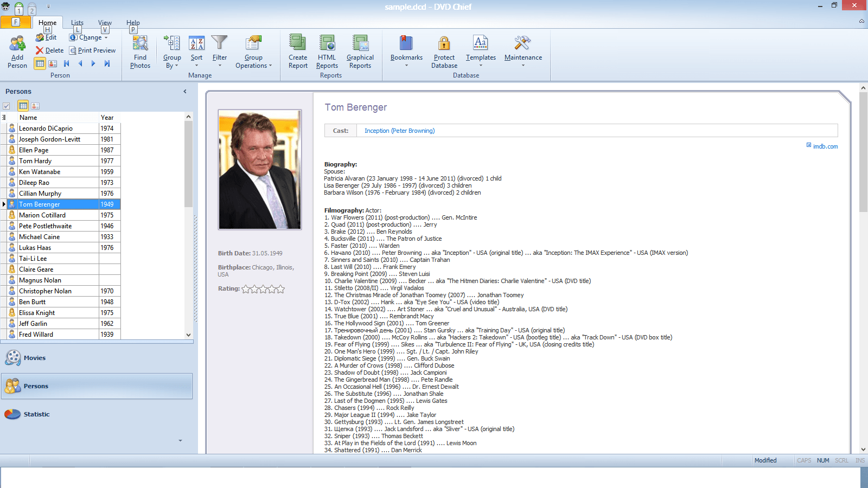
Task: Toggle the table view button in ribbon Person group
Action: point(40,63)
